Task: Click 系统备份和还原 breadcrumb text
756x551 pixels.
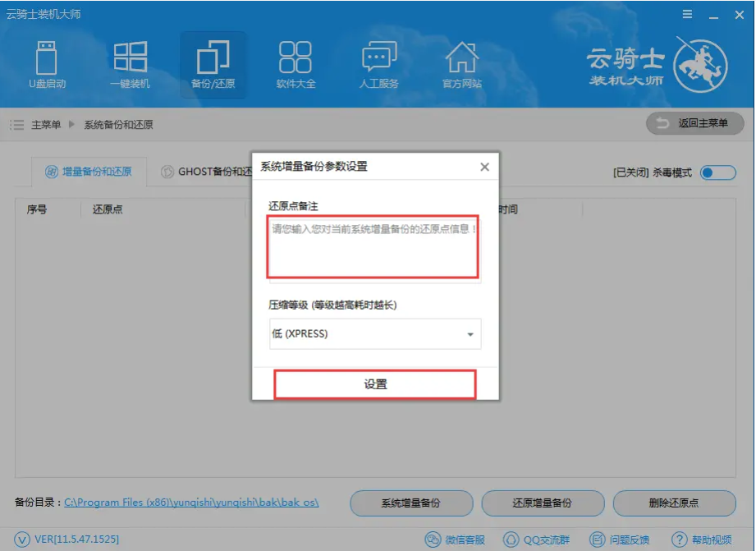Action: coord(118,125)
